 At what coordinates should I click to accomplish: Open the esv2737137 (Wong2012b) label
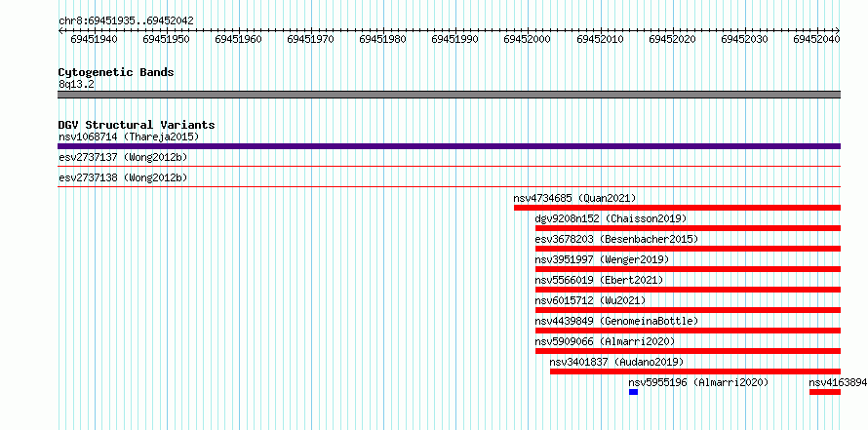click(123, 157)
